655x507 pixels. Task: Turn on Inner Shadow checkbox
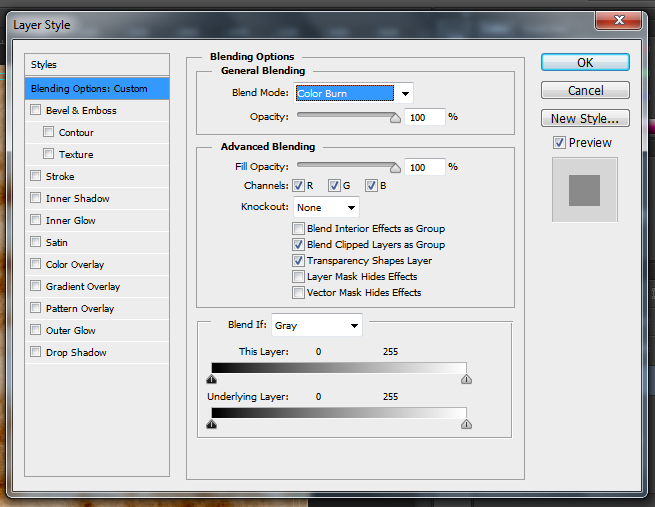(x=36, y=198)
